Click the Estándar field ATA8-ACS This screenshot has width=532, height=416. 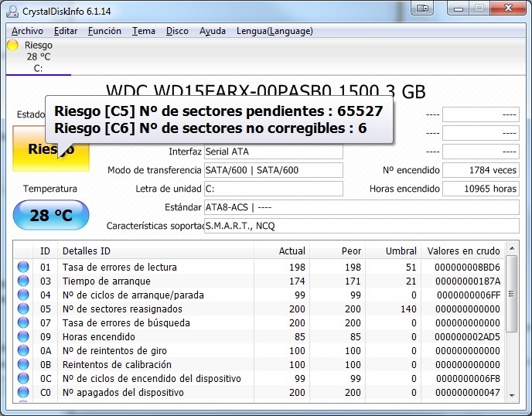pyautogui.click(x=362, y=207)
